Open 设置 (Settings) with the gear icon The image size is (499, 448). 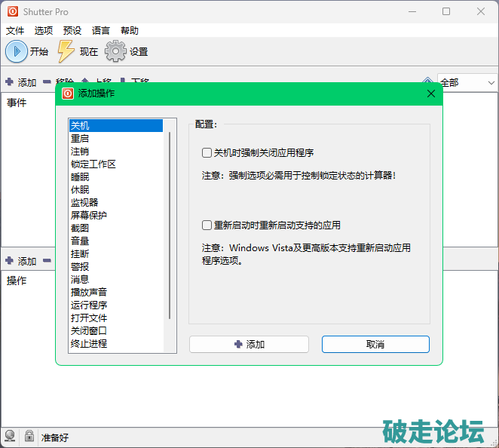115,51
